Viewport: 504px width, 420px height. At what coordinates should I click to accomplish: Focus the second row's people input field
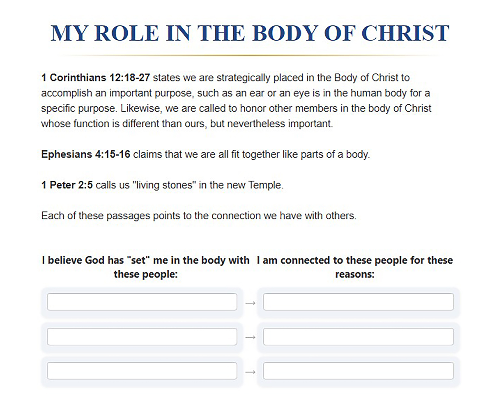point(142,336)
